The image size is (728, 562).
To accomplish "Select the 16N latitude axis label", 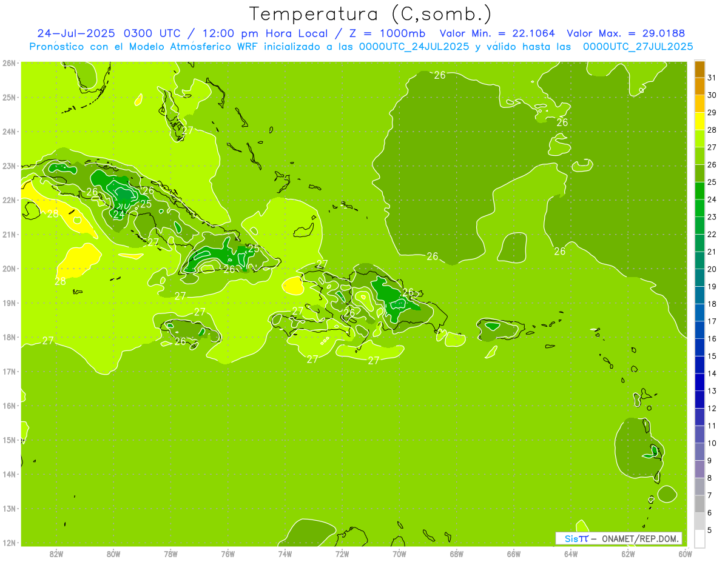I will (8, 406).
